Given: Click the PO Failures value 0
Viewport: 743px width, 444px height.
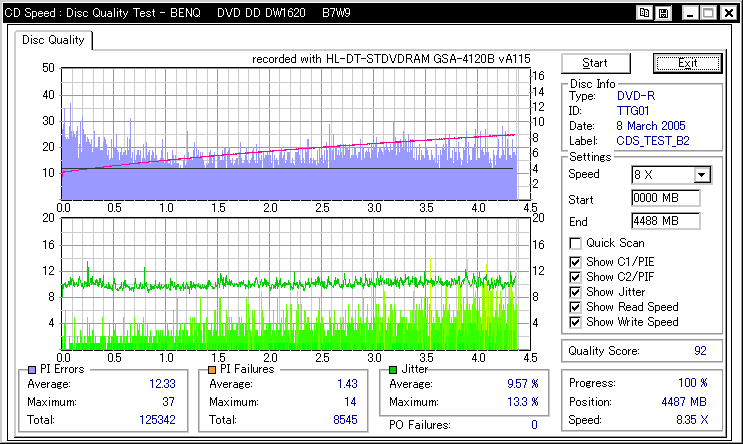Looking at the screenshot, I should point(535,425).
